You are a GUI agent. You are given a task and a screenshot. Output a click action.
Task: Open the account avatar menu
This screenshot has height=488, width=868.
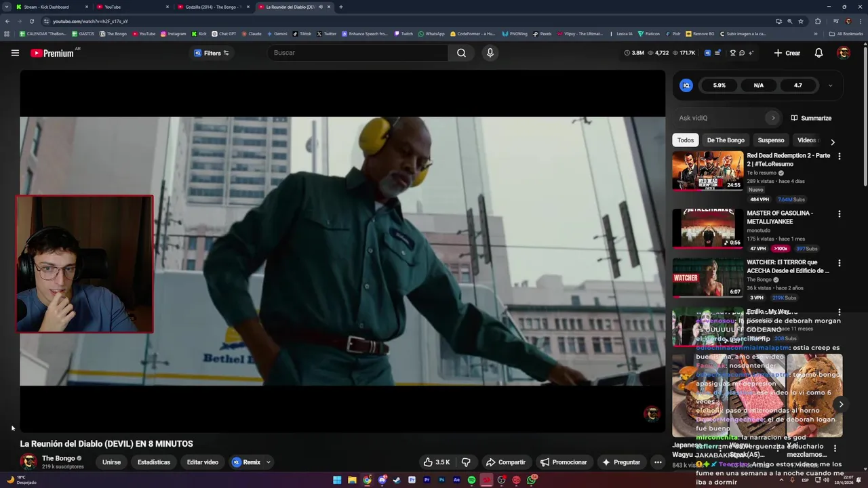844,53
